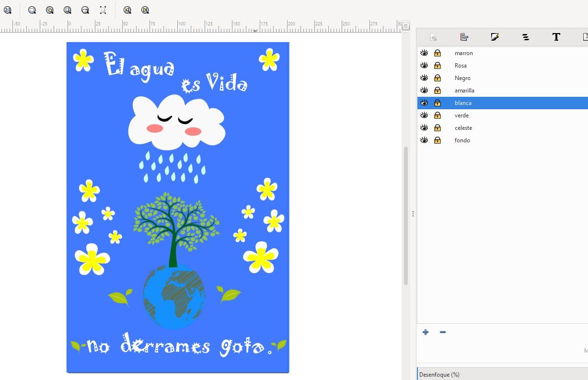Viewport: 588px width, 380px height.
Task: Hide the celeste layer
Action: 424,128
